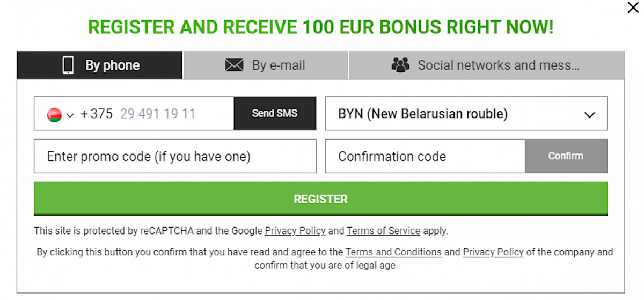Click the smartphone icon in the first tab
This screenshot has width=644, height=300.
click(68, 65)
